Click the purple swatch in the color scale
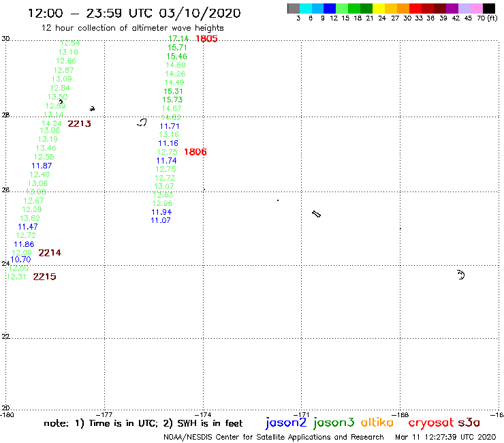The height and width of the screenshot is (443, 504). [x=452, y=8]
